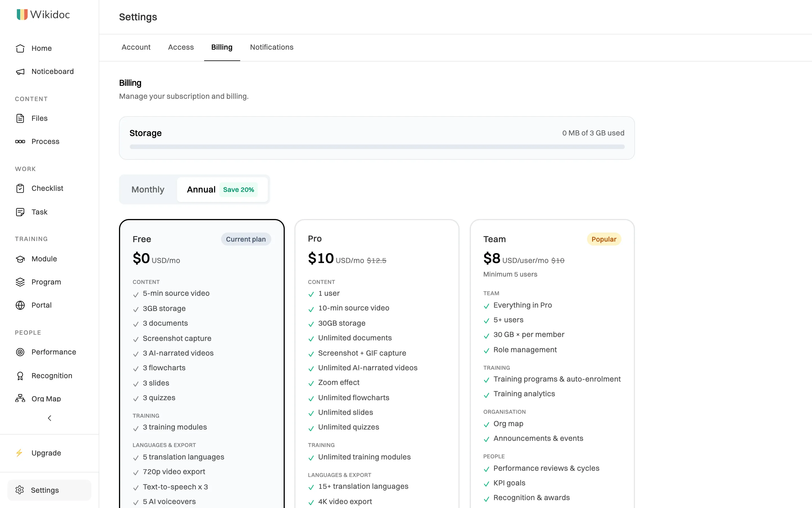Click the Performance target icon
Viewport: 812px width, 508px height.
[x=20, y=352]
